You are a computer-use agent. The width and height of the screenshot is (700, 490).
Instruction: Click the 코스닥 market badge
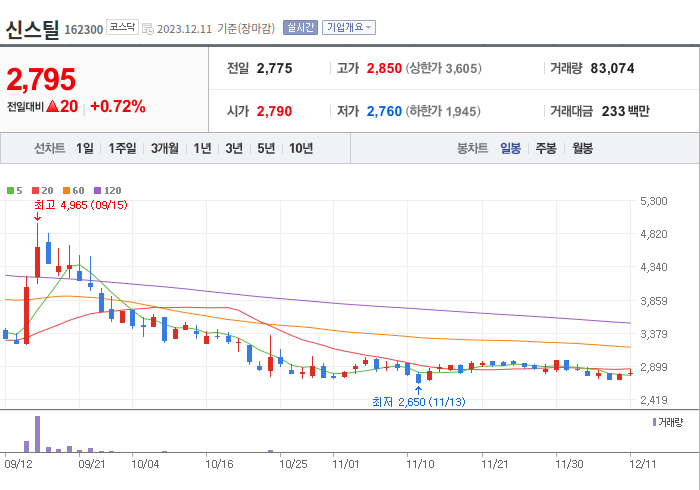[122, 27]
